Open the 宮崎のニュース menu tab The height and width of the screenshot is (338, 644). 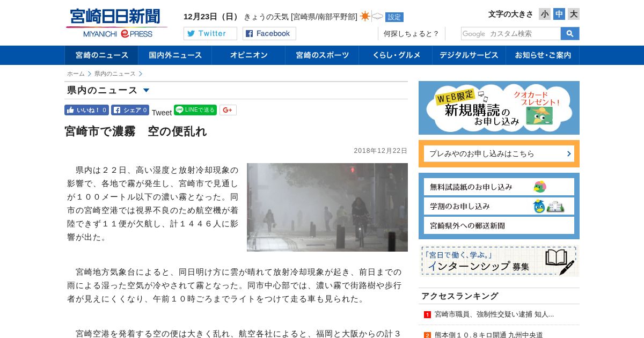pos(102,55)
